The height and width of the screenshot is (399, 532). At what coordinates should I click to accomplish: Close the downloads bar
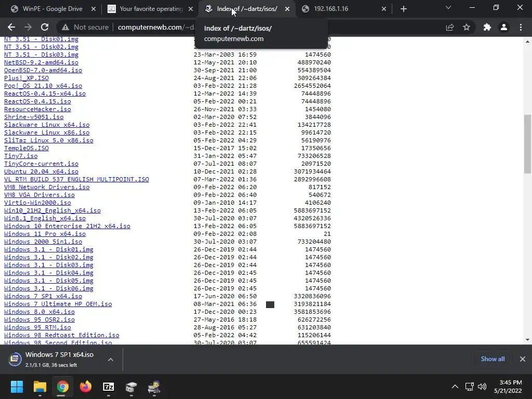click(x=523, y=359)
